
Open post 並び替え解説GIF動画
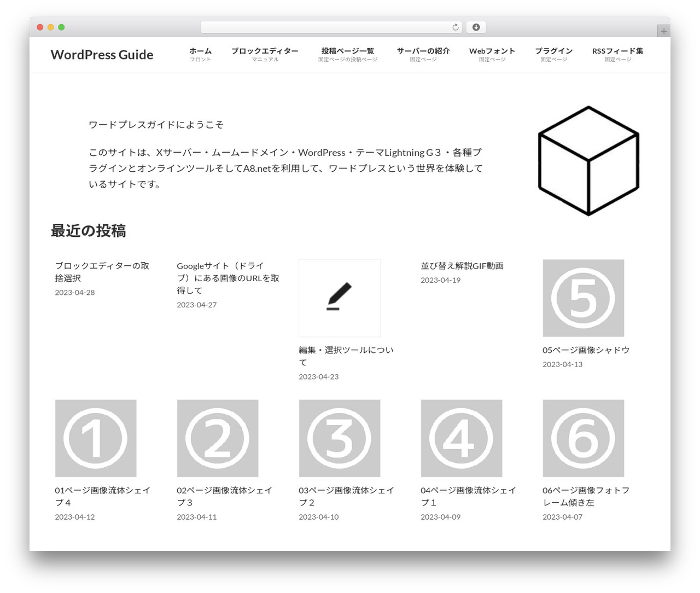coord(462,266)
